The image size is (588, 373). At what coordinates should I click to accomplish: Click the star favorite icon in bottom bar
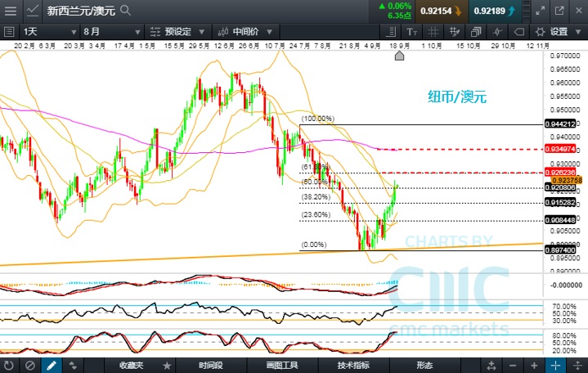point(167,365)
